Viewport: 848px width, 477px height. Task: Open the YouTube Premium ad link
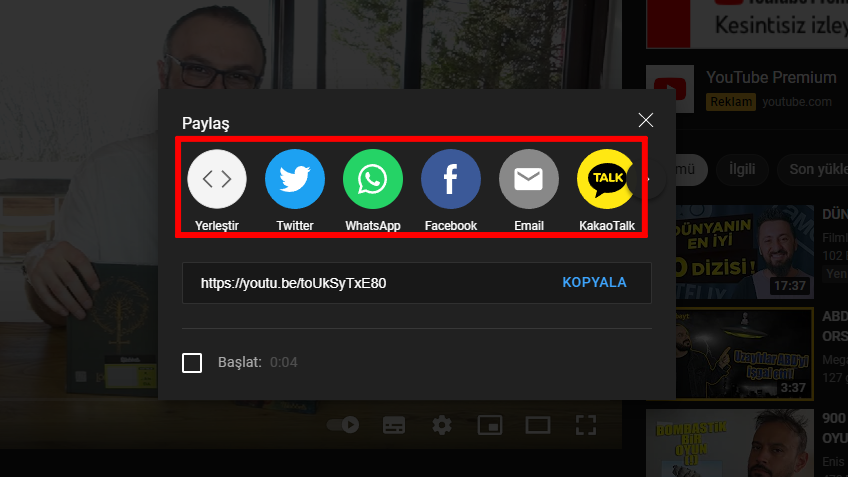(x=770, y=78)
